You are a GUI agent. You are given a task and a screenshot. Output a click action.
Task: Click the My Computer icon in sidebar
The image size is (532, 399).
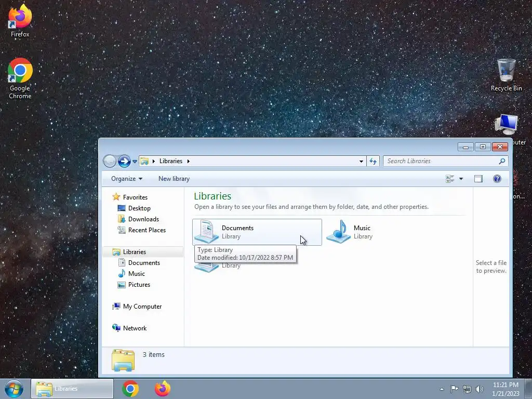coord(116,306)
